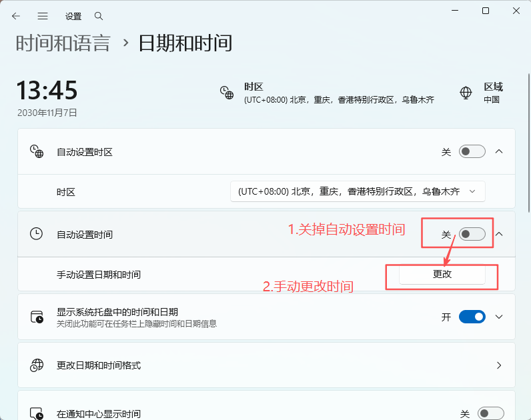This screenshot has height=420, width=531.
Task: Expand the 显示系统托盘中的时间和日期 chevron
Action: tap(499, 317)
